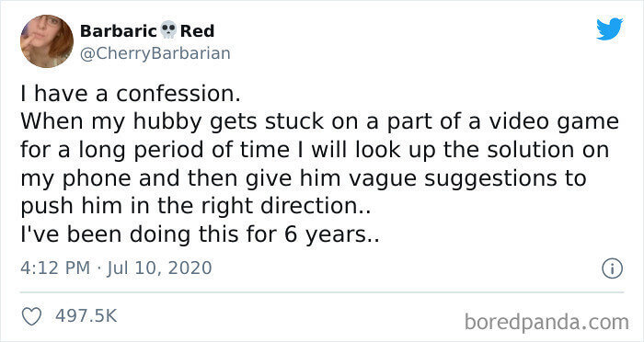Click the skull emoji in the display name

168,30
